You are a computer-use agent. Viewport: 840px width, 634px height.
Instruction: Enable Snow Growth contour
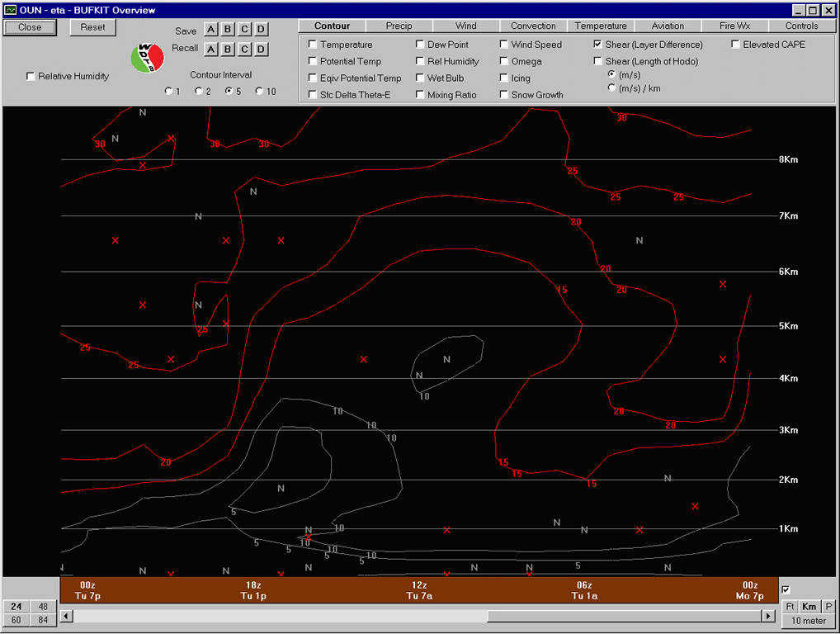coord(503,94)
